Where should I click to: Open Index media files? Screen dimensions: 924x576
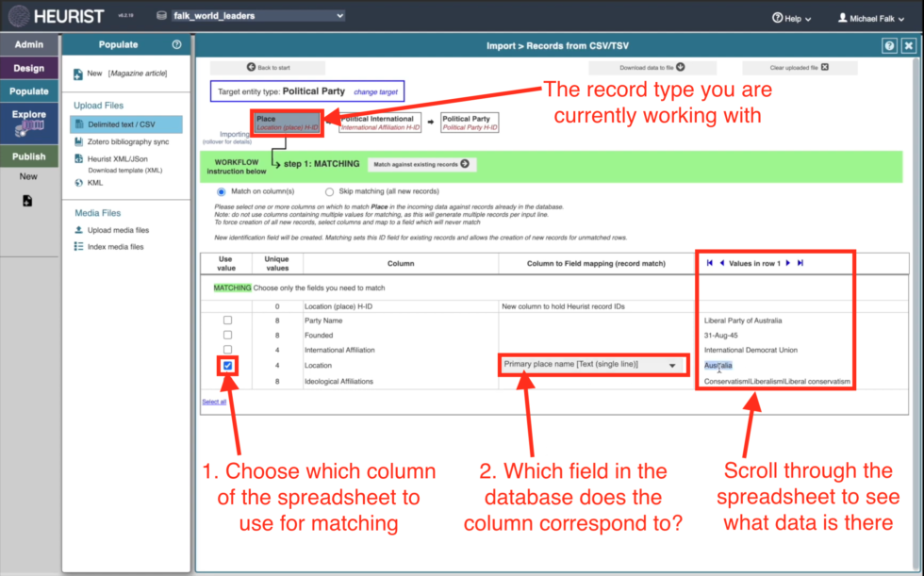click(115, 247)
